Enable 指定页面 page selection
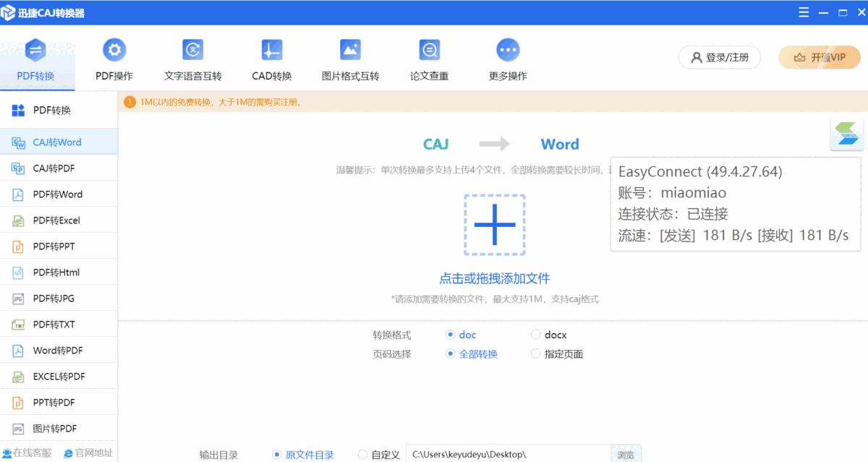The width and height of the screenshot is (868, 462). pos(535,354)
